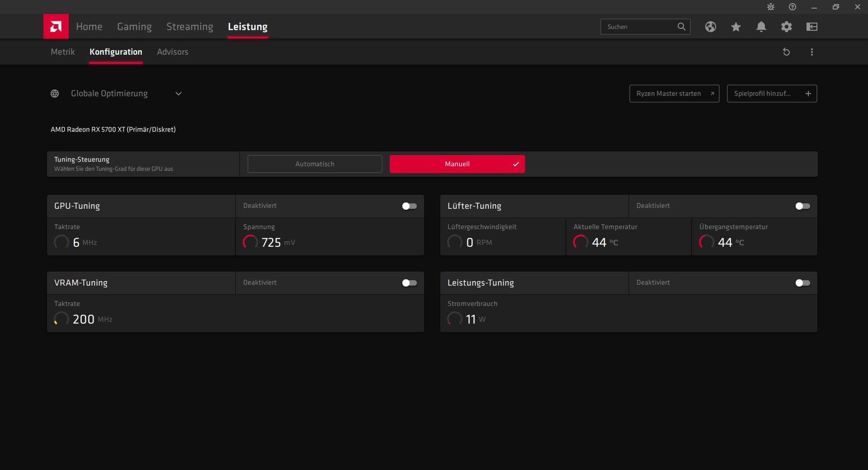Enable the VRAM-Tuning toggle
Image resolution: width=868 pixels, height=470 pixels.
[x=410, y=283]
